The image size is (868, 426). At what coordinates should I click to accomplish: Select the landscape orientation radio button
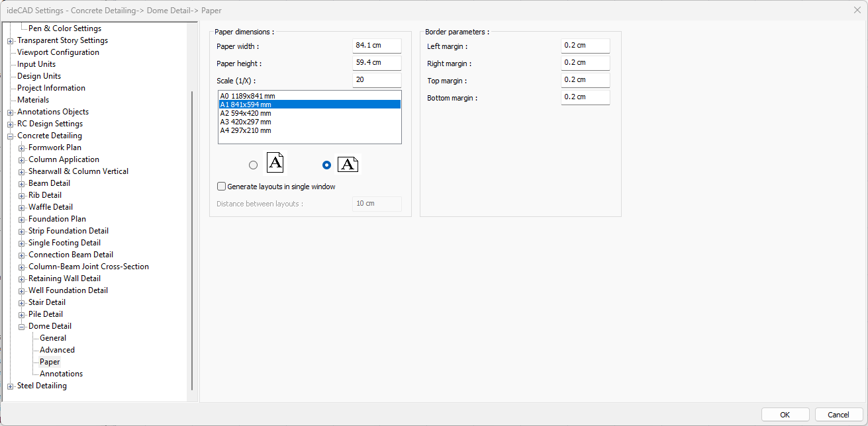(326, 165)
